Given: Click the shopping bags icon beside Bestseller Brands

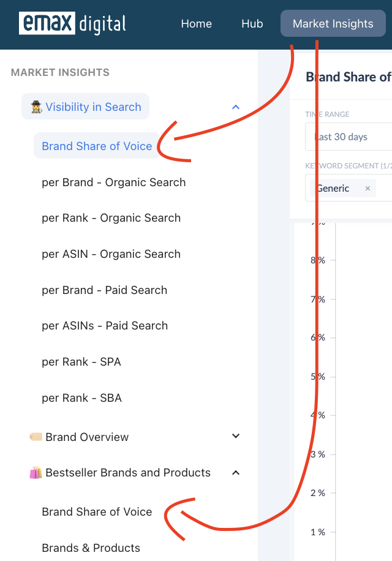Looking at the screenshot, I should tap(36, 473).
